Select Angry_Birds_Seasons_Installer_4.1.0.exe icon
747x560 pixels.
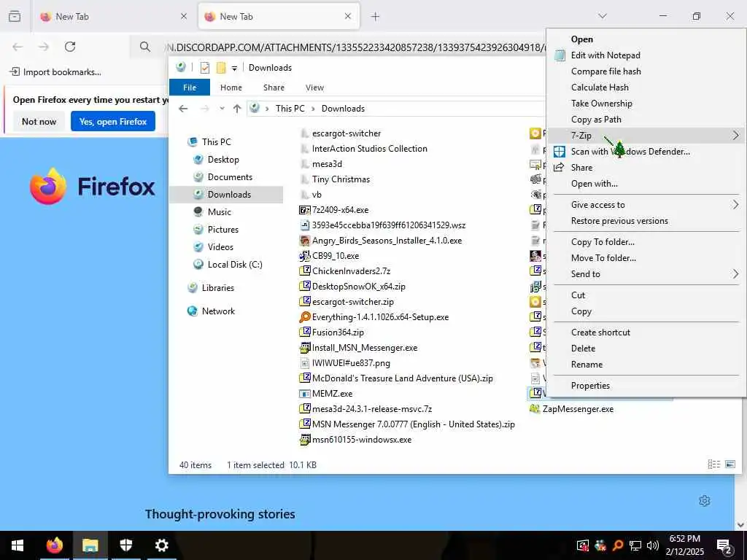coord(304,241)
